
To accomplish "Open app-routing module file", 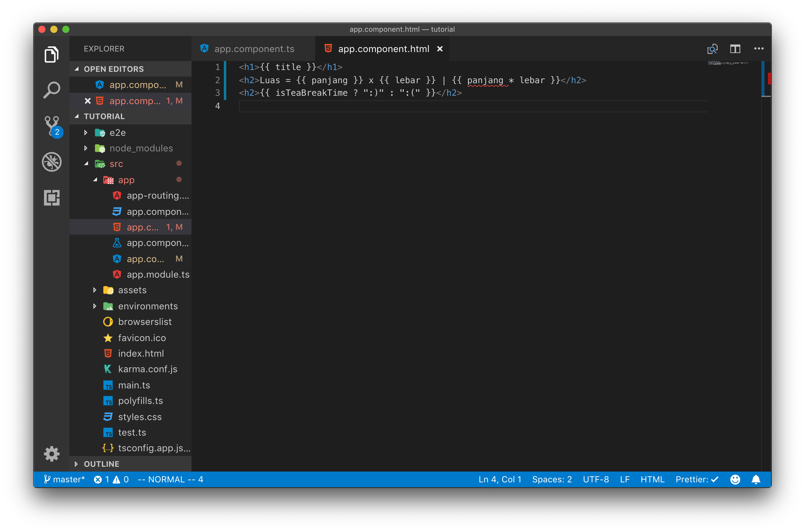I will click(130, 195).
